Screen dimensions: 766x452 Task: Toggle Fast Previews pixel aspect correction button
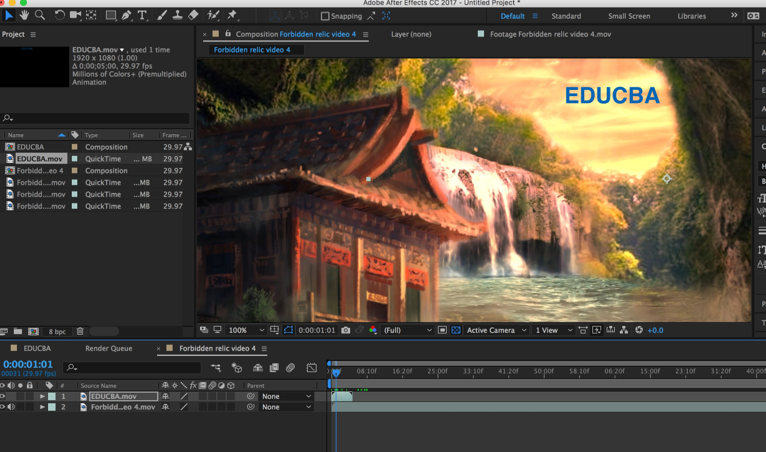tap(596, 330)
